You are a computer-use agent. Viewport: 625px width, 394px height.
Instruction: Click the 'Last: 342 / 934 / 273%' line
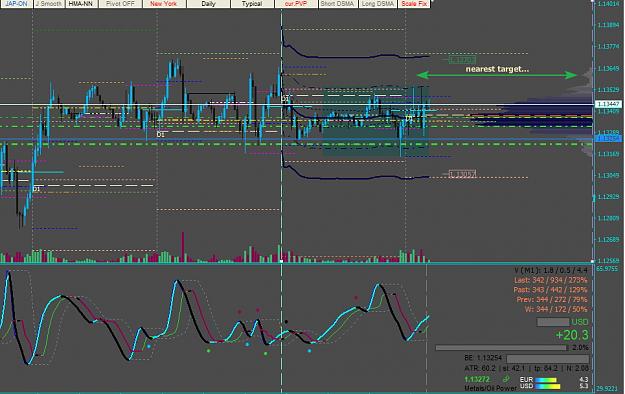click(x=551, y=280)
